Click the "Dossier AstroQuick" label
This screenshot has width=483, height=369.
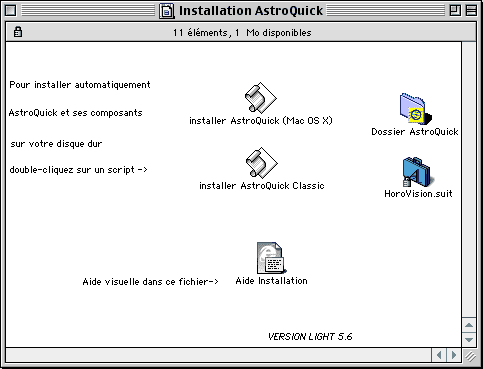(x=415, y=132)
